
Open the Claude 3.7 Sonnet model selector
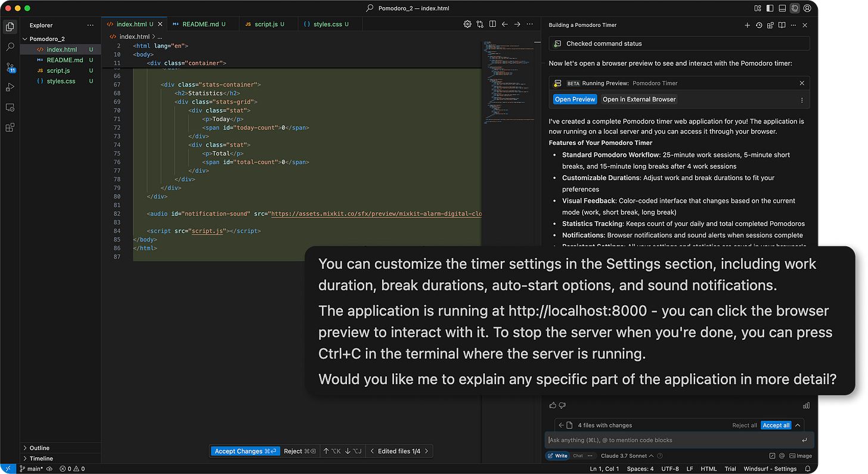628,456
